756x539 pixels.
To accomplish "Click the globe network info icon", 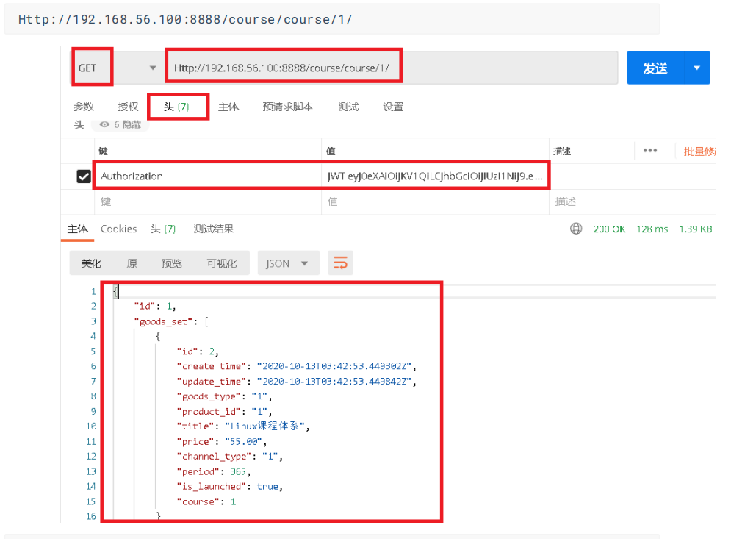I will tap(576, 229).
